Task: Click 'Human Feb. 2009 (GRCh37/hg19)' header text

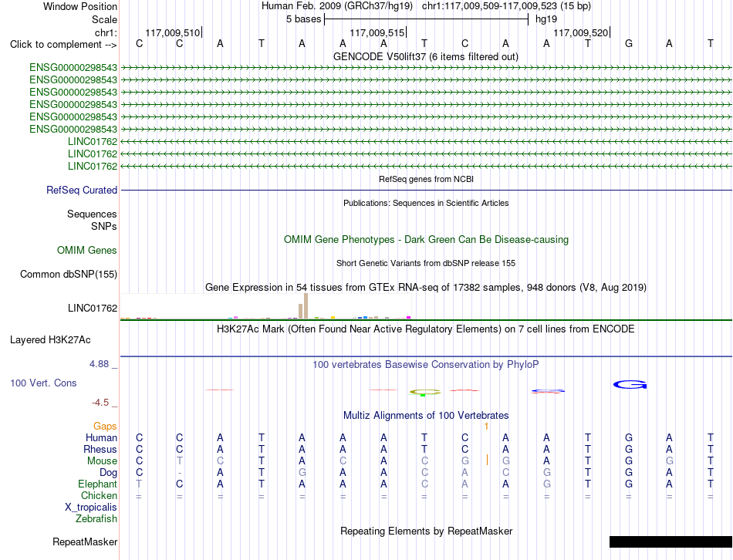Action: pyautogui.click(x=337, y=6)
